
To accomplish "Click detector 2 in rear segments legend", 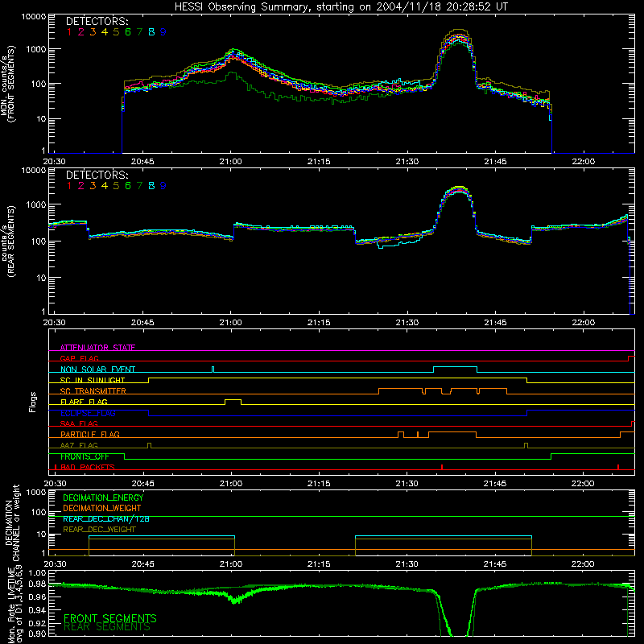I will point(81,186).
